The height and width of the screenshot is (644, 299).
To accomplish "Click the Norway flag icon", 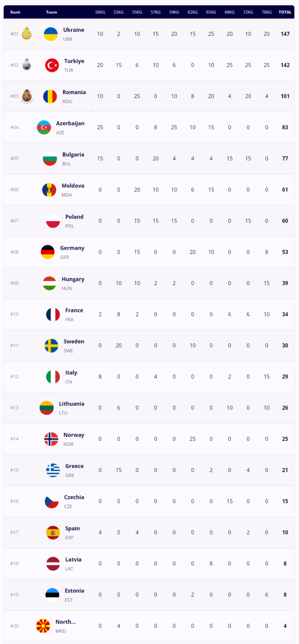I will (51, 439).
